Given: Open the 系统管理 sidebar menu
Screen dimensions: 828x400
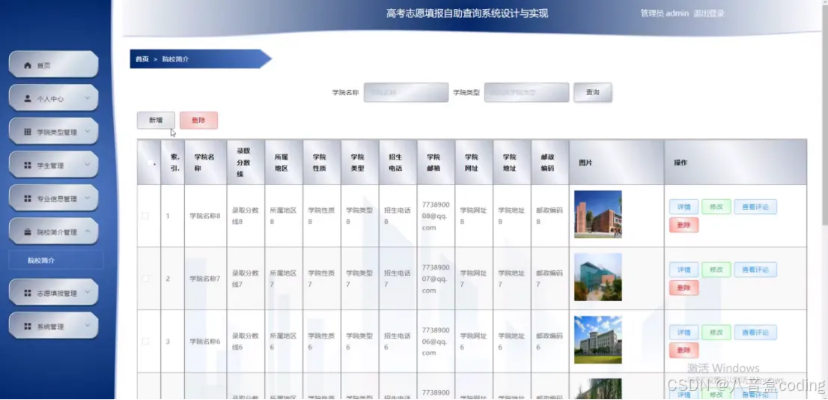Looking at the screenshot, I should point(54,326).
